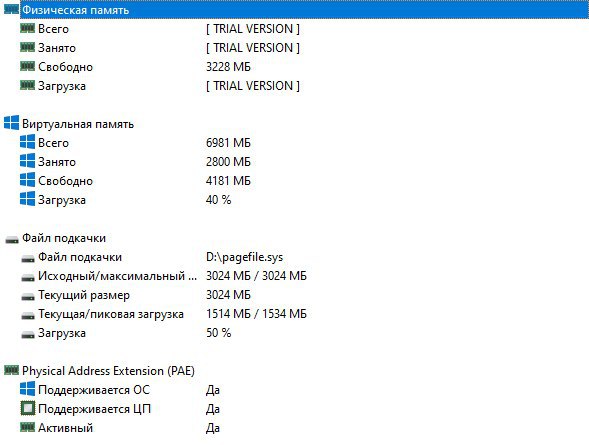This screenshot has height=445, width=589.
Task: Select the Файл подкачки group header
Action: click(64, 238)
